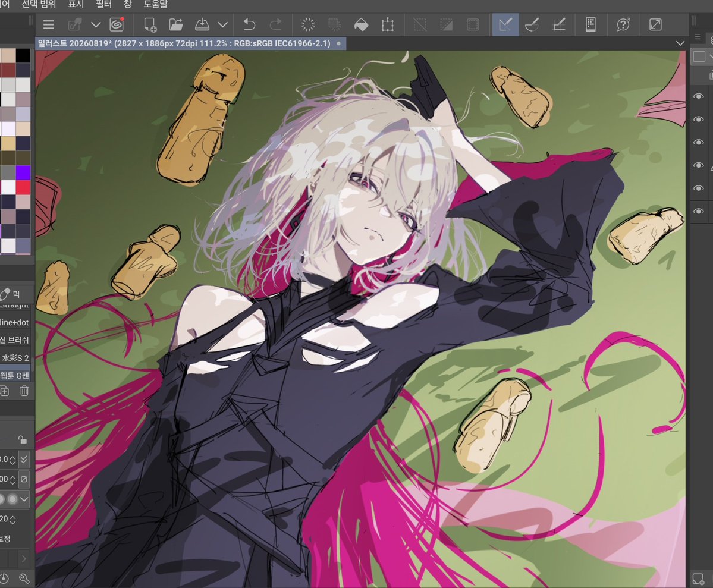Pick the bright red color swatch
This screenshot has height=588, width=713.
tap(23, 187)
